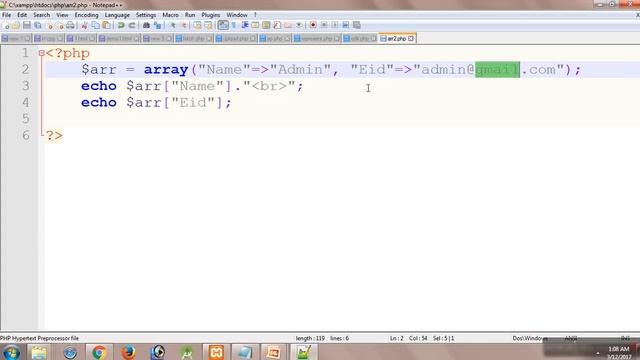Redo edit using the Redo icon
Viewport: 640px width, 360px height.
(x=132, y=25)
